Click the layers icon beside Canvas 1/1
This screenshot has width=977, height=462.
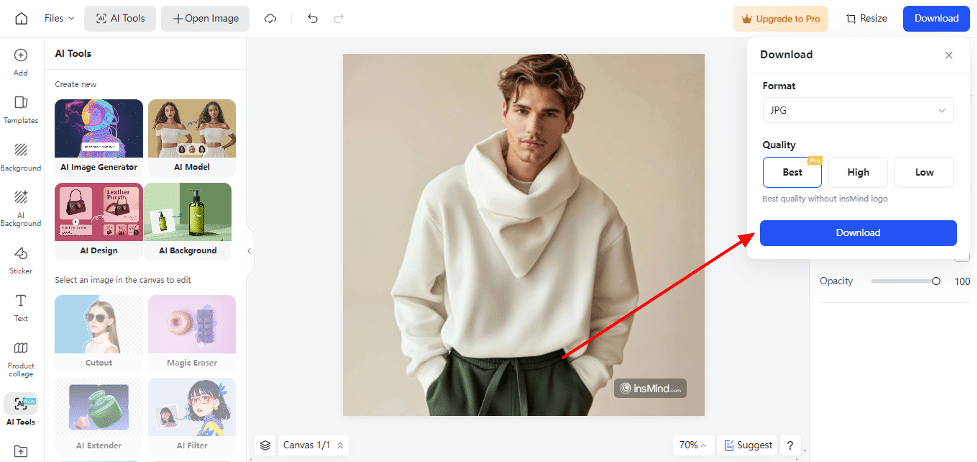tap(265, 445)
